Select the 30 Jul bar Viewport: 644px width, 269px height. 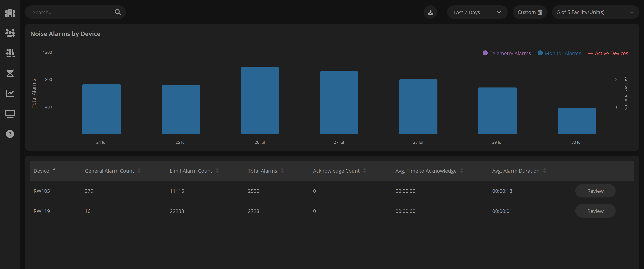pos(577,121)
